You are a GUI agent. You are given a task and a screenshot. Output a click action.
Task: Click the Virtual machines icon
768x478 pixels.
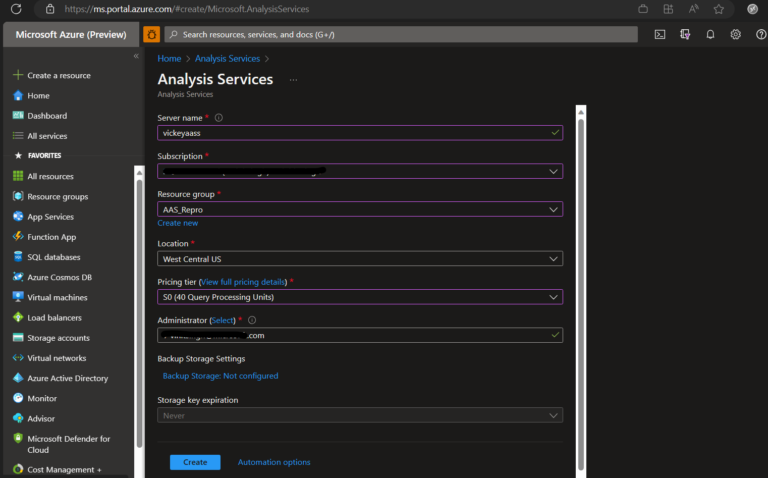coord(18,297)
